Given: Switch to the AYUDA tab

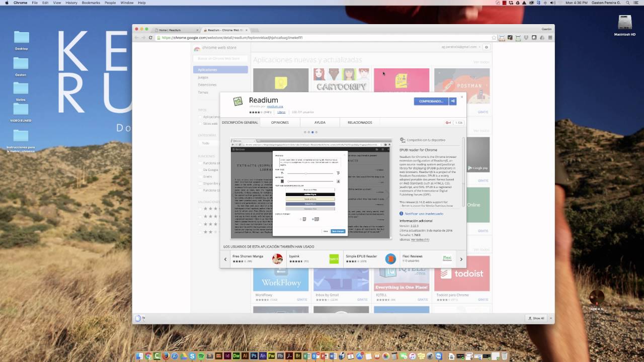Looking at the screenshot, I should 320,122.
